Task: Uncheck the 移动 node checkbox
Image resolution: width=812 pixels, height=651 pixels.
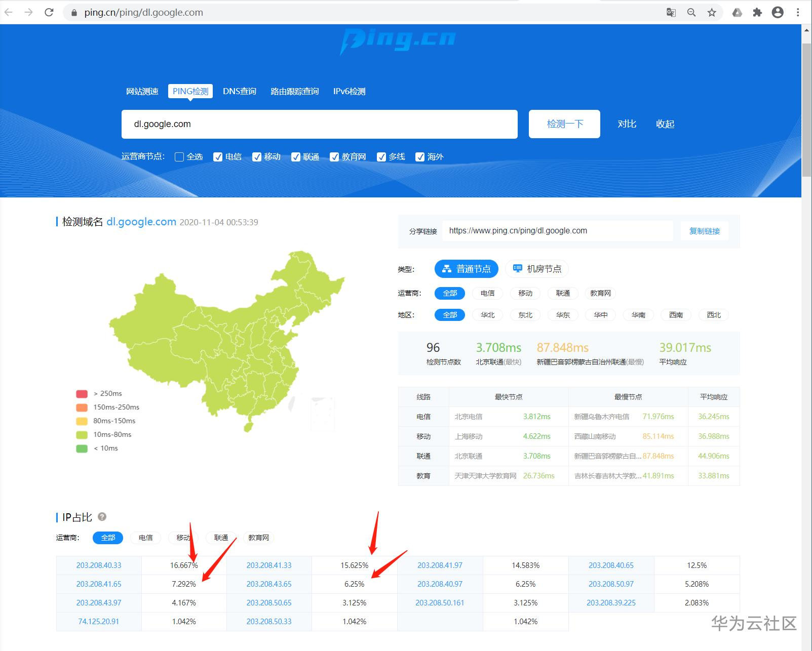Action: pyautogui.click(x=257, y=157)
